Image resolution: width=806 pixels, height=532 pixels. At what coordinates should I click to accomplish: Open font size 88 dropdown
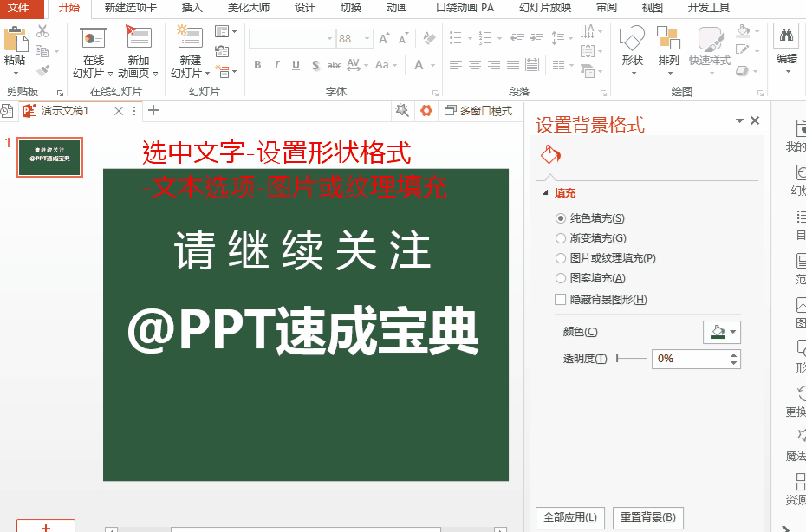(x=367, y=38)
